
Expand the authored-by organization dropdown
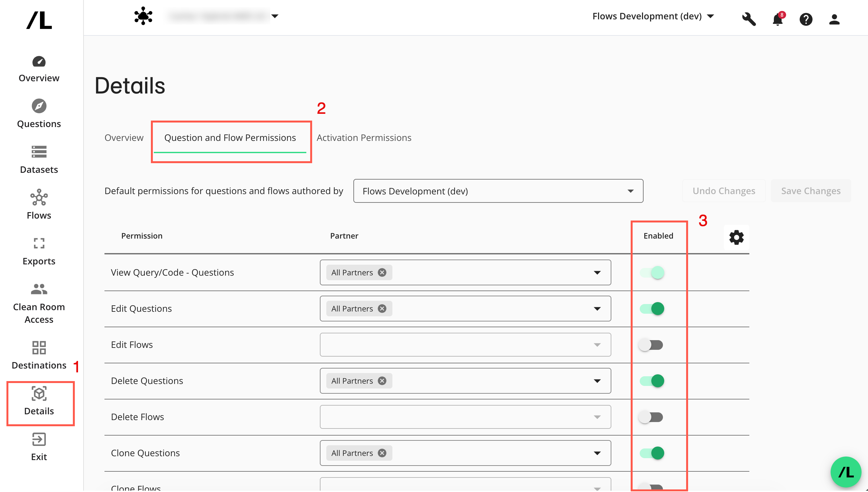click(498, 191)
